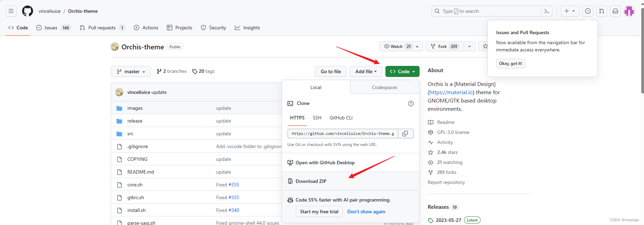The height and width of the screenshot is (225, 644).
Task: Open the command palette icon in search bar
Action: 546,11
